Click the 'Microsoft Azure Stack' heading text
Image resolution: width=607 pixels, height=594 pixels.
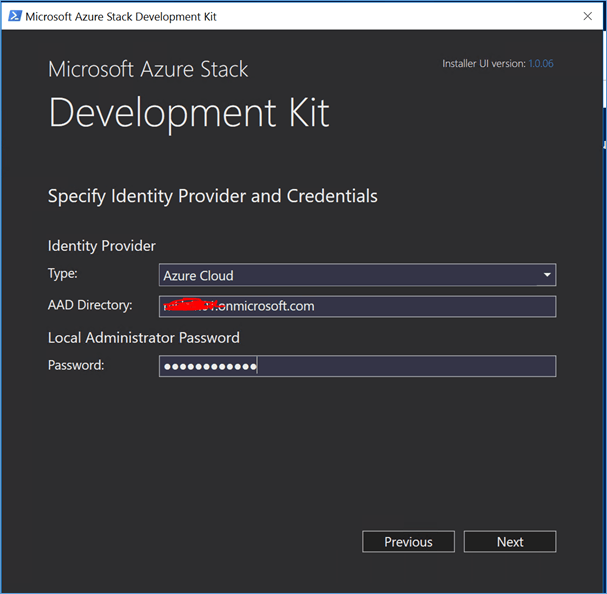148,69
